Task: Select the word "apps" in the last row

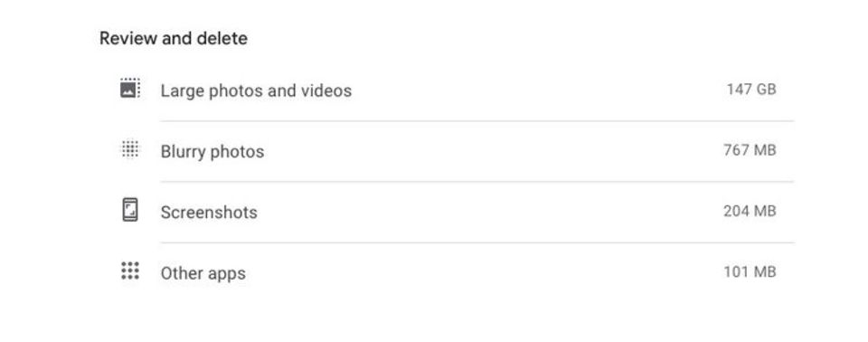Action: point(224,274)
